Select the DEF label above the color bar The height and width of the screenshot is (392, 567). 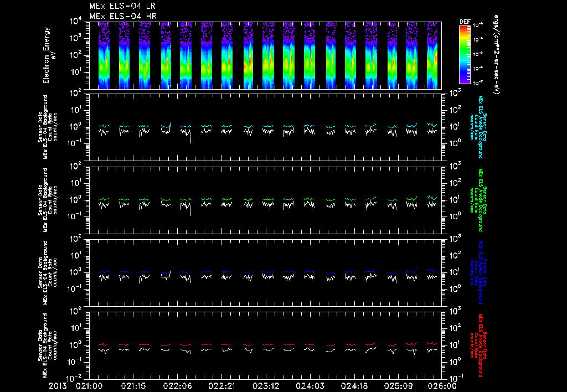[x=465, y=22]
